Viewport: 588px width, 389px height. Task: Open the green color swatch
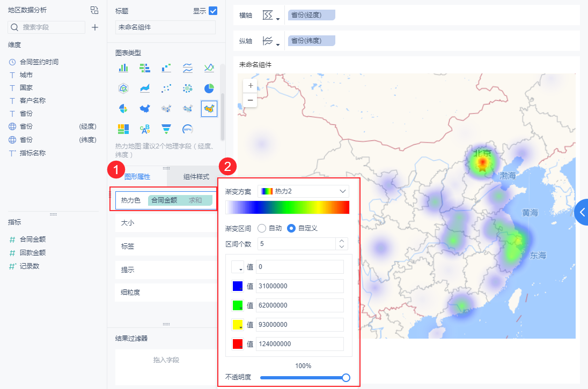(238, 305)
